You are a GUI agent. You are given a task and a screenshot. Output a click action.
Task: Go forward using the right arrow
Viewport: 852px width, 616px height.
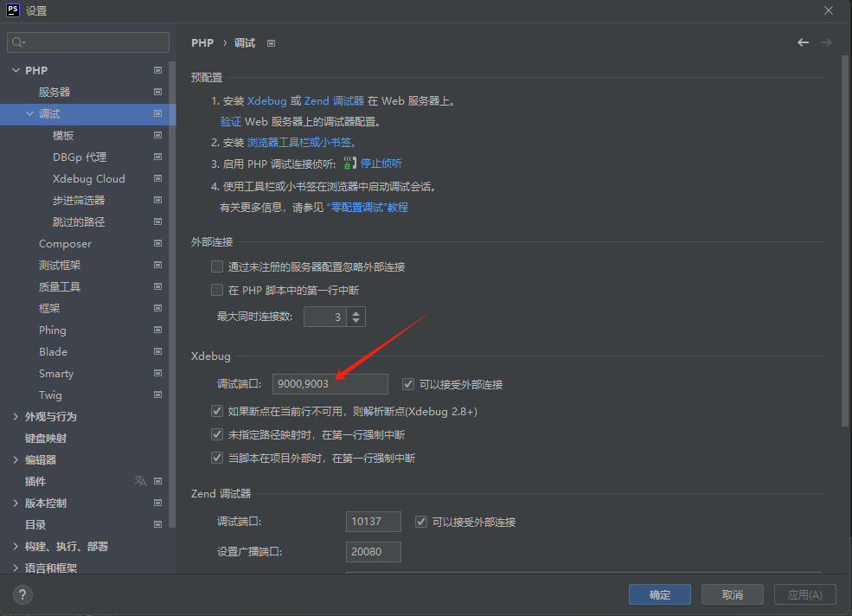(826, 42)
